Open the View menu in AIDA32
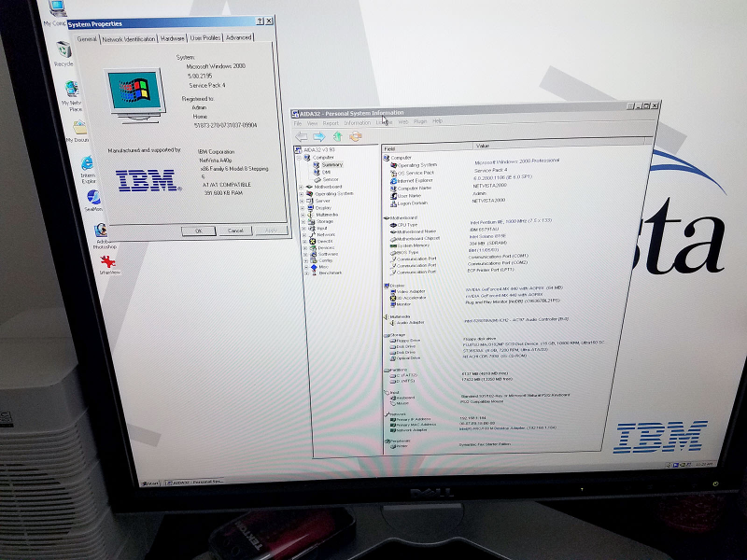The height and width of the screenshot is (560, 747). (x=312, y=123)
